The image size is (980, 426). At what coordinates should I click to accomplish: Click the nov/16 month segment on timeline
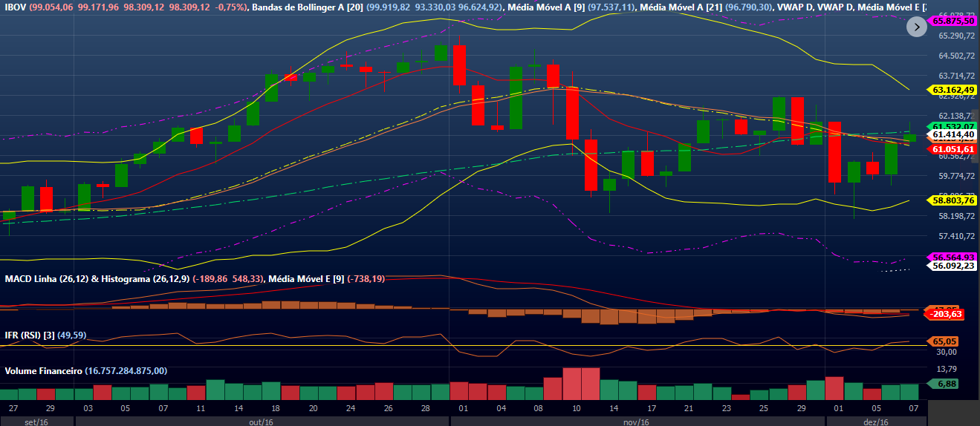point(637,421)
